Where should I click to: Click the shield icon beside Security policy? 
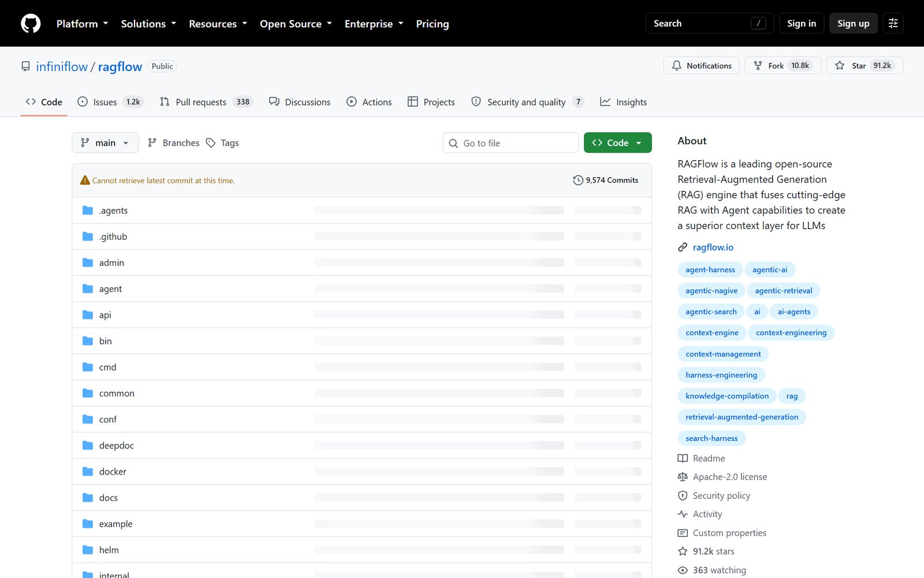coord(683,496)
